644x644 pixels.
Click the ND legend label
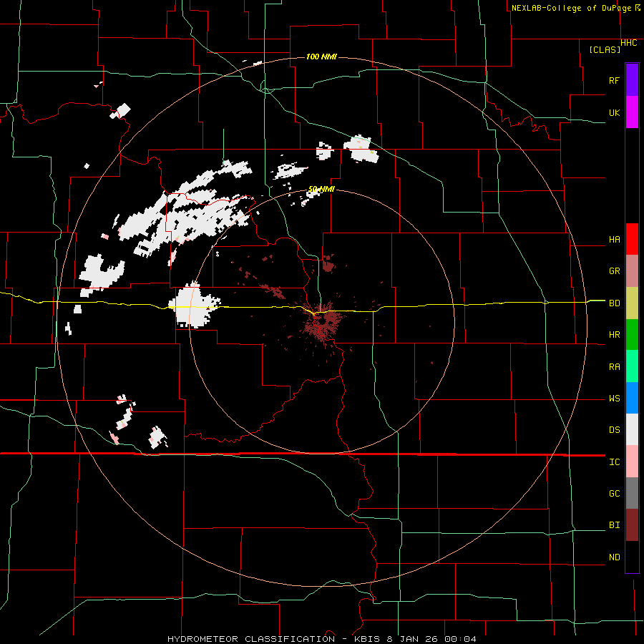click(615, 557)
